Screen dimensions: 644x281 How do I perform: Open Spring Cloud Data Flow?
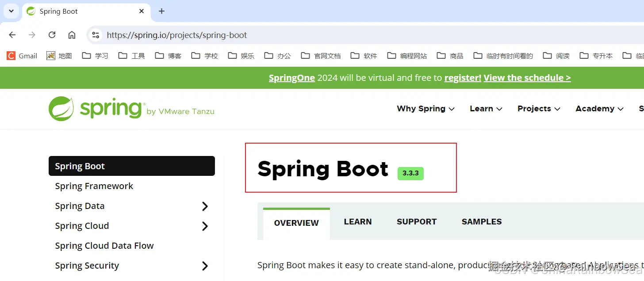[x=104, y=246]
